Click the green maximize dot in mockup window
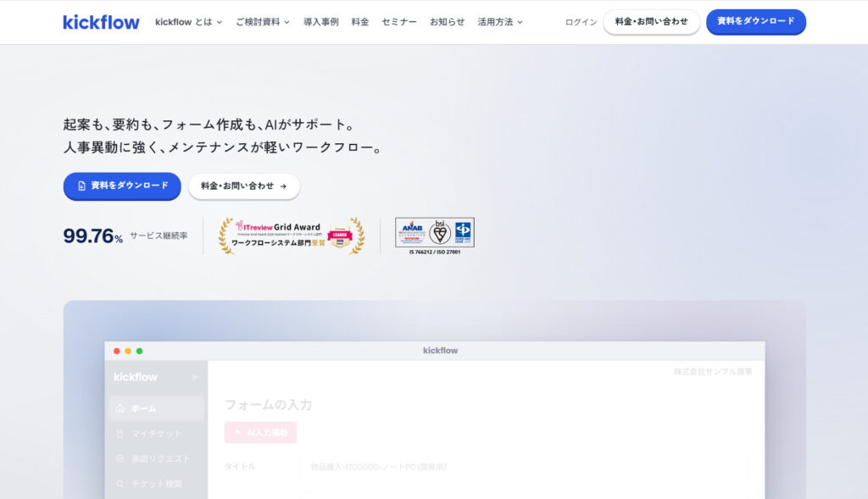Image resolution: width=868 pixels, height=499 pixels. point(140,352)
